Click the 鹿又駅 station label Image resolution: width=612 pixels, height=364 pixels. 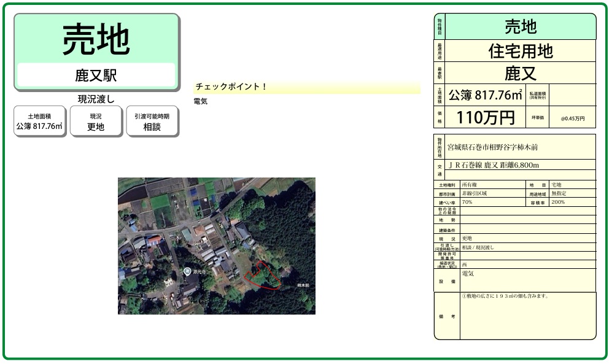coord(96,76)
